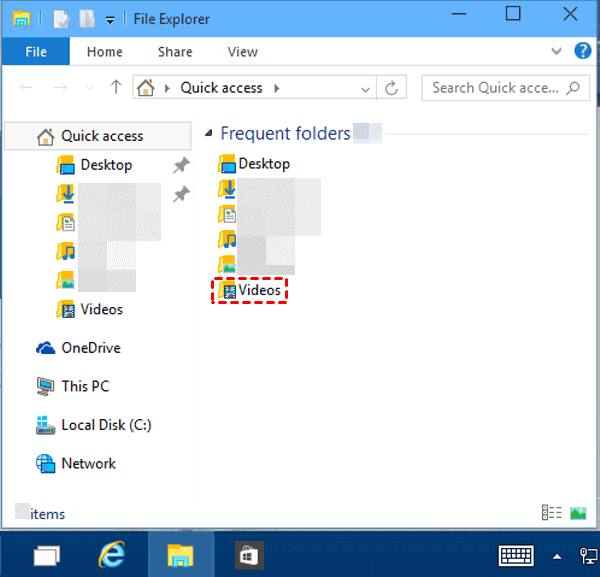Click the Pictures folder icon in navigation pane
The height and width of the screenshot is (577, 600).
[x=66, y=280]
